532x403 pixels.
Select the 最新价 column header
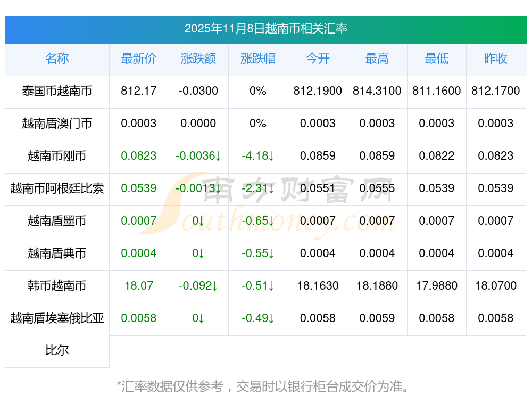(x=139, y=59)
